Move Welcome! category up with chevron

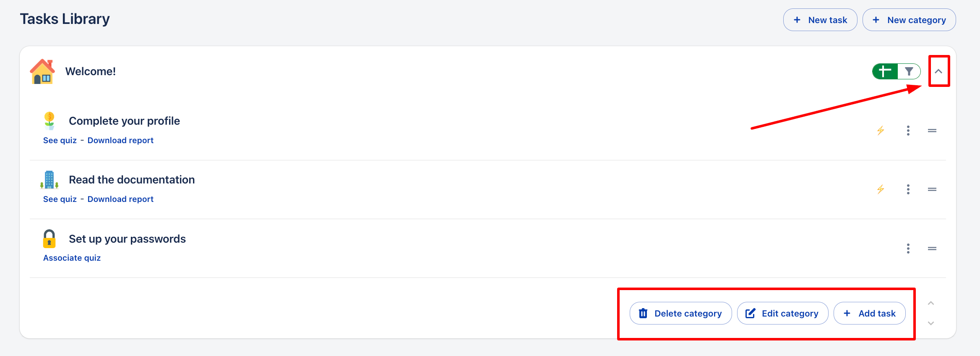[931, 303]
